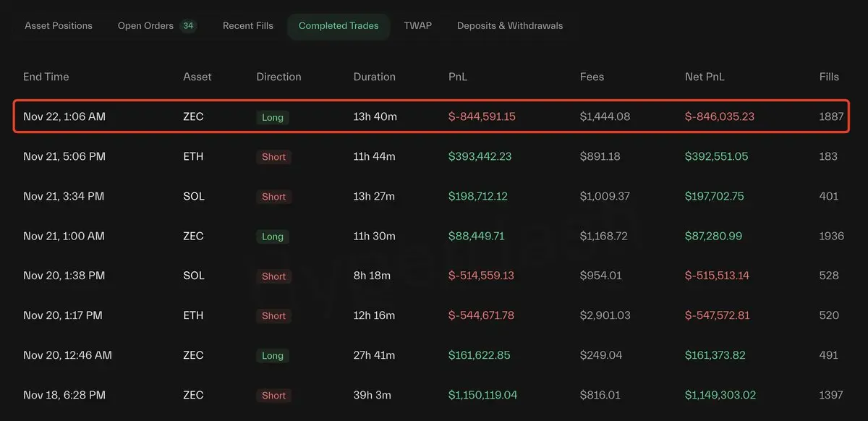Open the TWAP tab
Viewport: 868px width, 421px height.
pyautogui.click(x=417, y=26)
